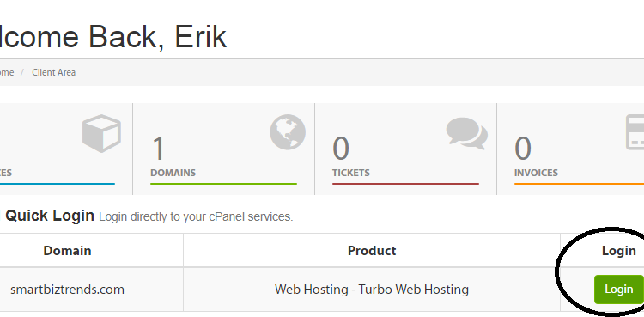Click the Welcome Back, Erik page heading
The width and height of the screenshot is (644, 317).
pyautogui.click(x=113, y=37)
